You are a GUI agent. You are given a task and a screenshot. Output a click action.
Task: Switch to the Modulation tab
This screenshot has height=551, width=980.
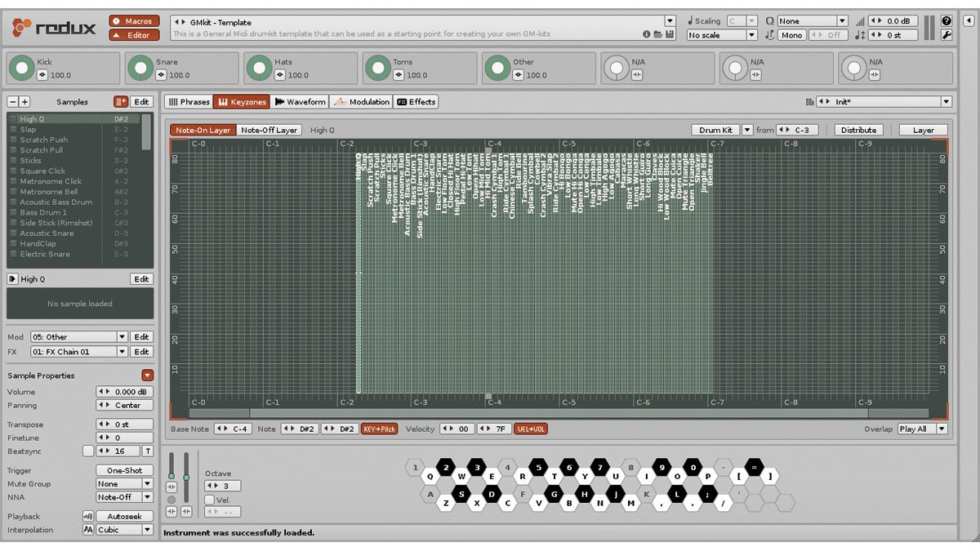(362, 102)
